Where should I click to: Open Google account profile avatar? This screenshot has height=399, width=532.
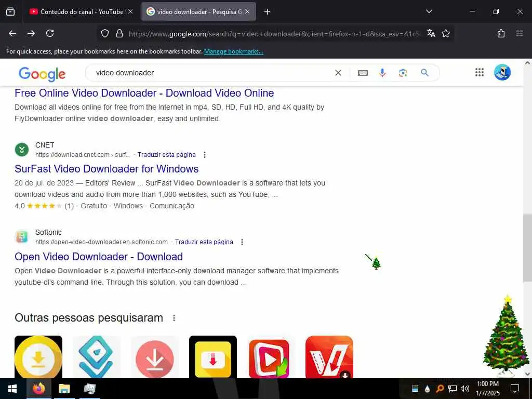click(502, 72)
